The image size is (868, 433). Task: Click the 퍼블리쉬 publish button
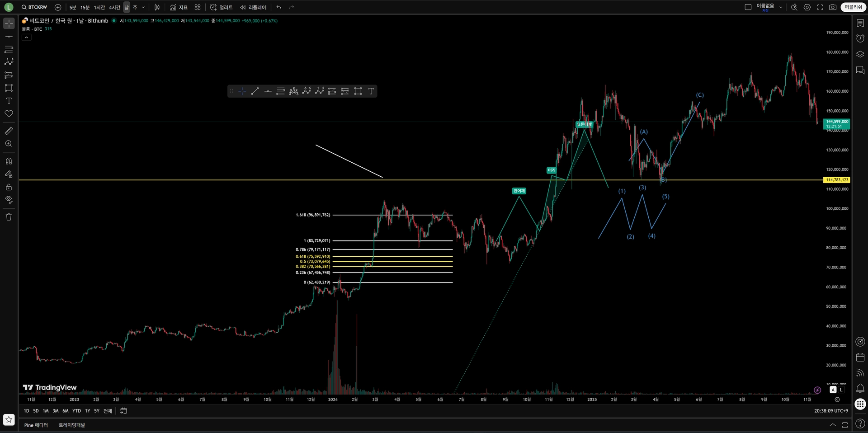coord(853,7)
